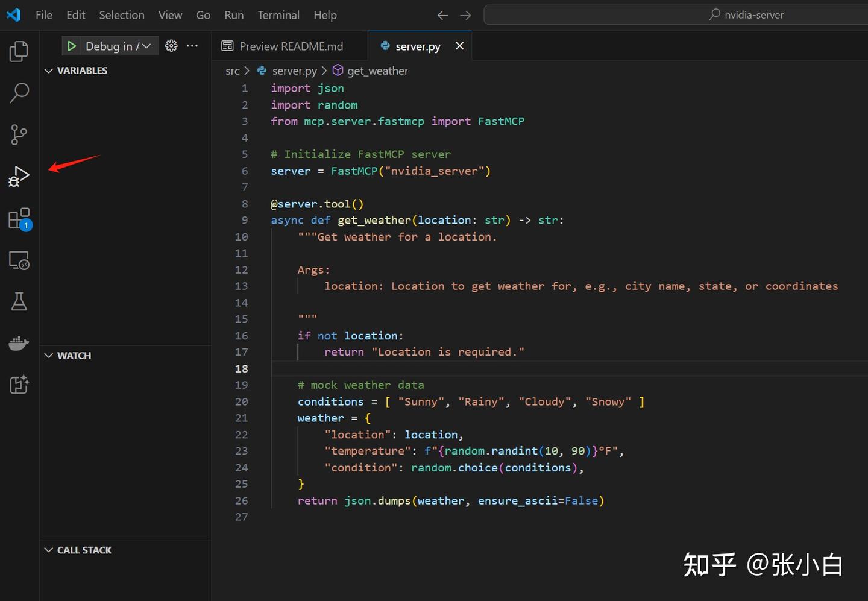Open the View menu
Image resolution: width=868 pixels, height=601 pixels.
(170, 15)
